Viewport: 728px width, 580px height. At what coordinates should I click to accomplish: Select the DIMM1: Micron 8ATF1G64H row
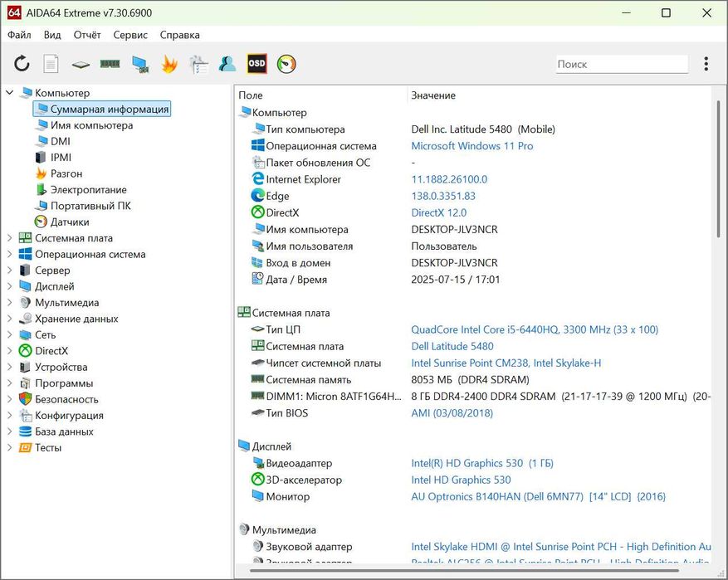(x=473, y=397)
